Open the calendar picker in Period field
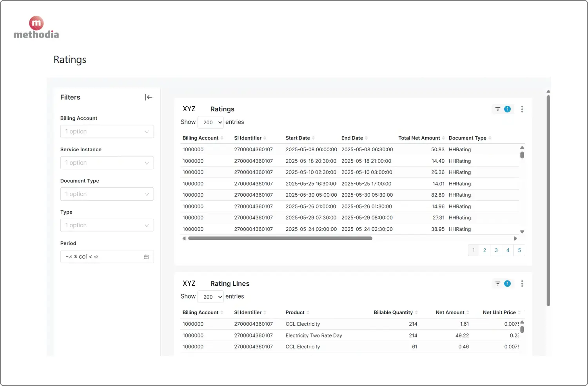This screenshot has width=588, height=386. [146, 256]
